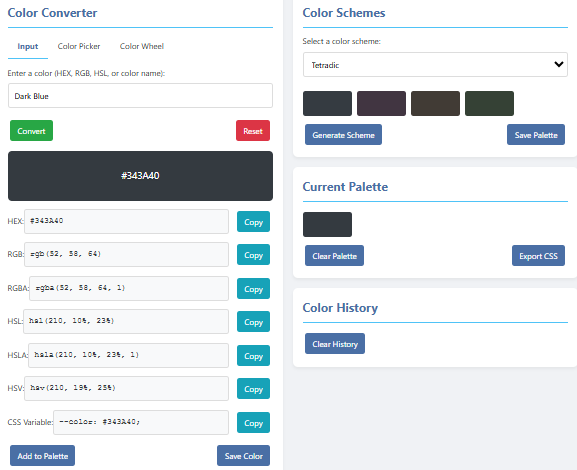Image resolution: width=577 pixels, height=470 pixels.
Task: Open the Tetradic color scheme dropdown
Action: point(435,65)
